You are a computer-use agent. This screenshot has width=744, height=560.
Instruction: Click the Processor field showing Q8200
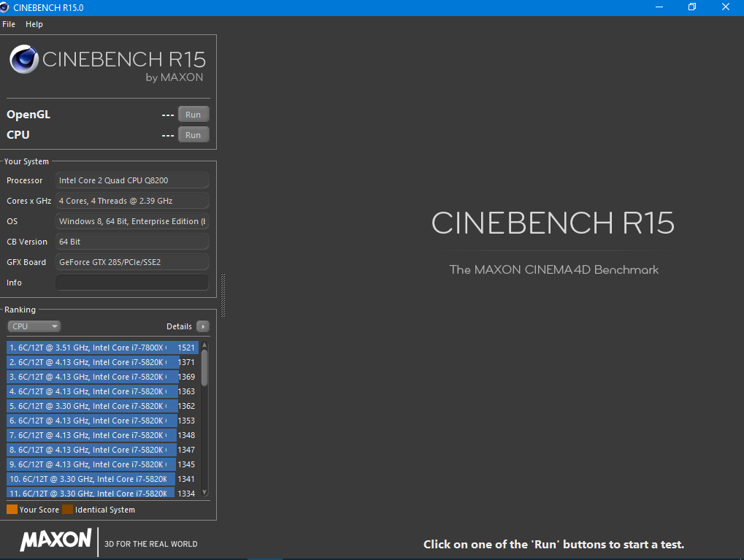(x=132, y=180)
